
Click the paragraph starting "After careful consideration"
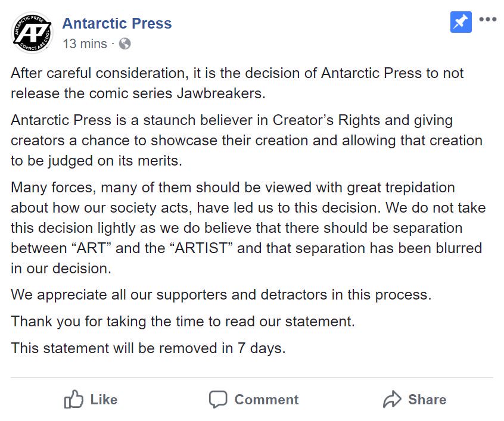pyautogui.click(x=237, y=83)
